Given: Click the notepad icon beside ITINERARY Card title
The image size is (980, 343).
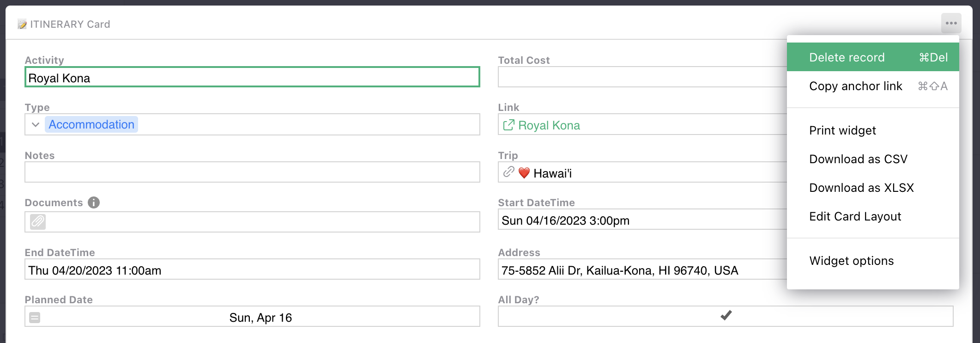Looking at the screenshot, I should [22, 24].
